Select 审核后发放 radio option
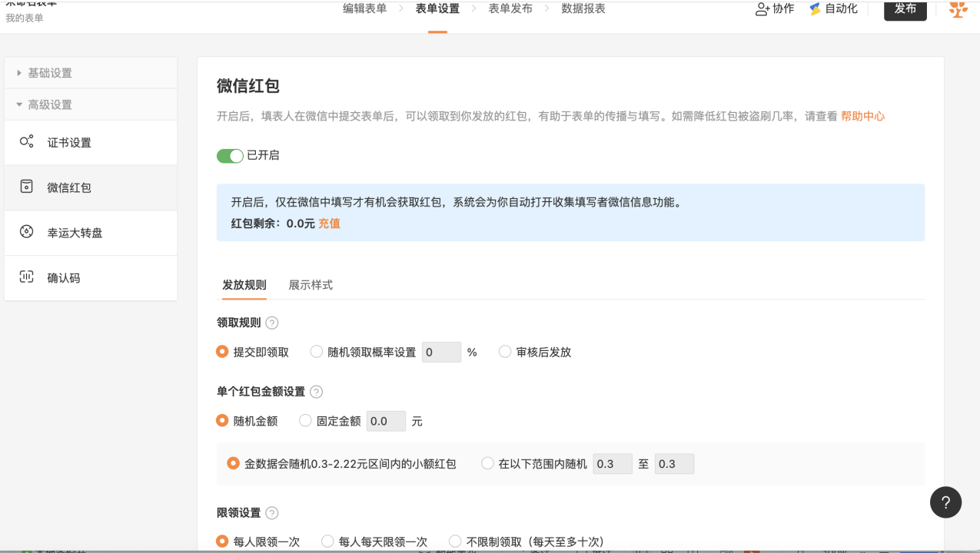This screenshot has height=553, width=980. [505, 352]
